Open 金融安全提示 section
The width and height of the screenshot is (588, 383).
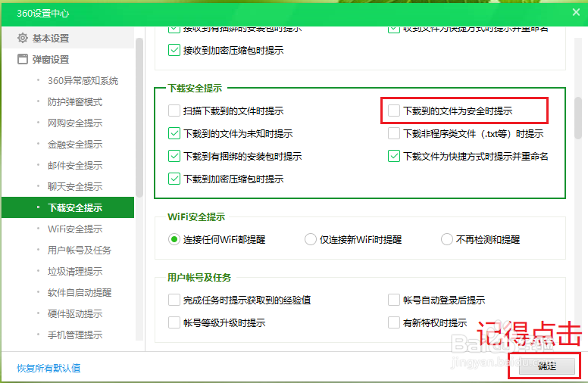click(75, 145)
